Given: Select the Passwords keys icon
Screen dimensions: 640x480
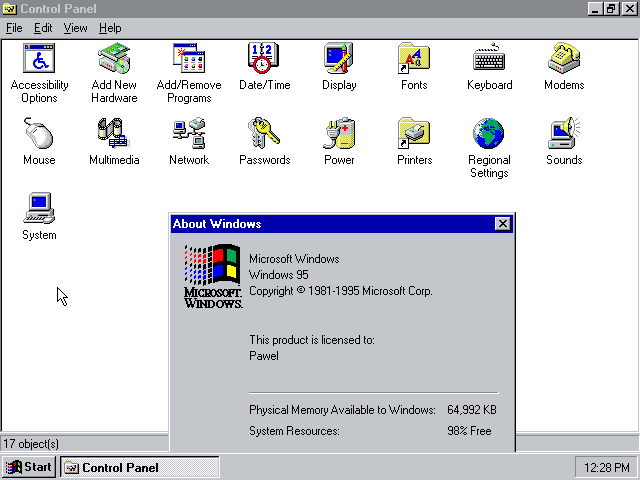Looking at the screenshot, I should 264,133.
